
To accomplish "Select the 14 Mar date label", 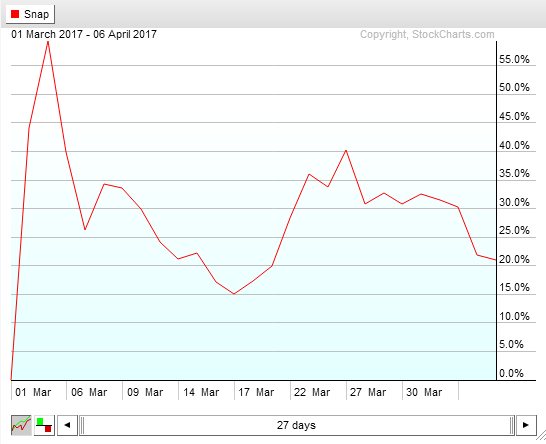I will click(x=201, y=392).
